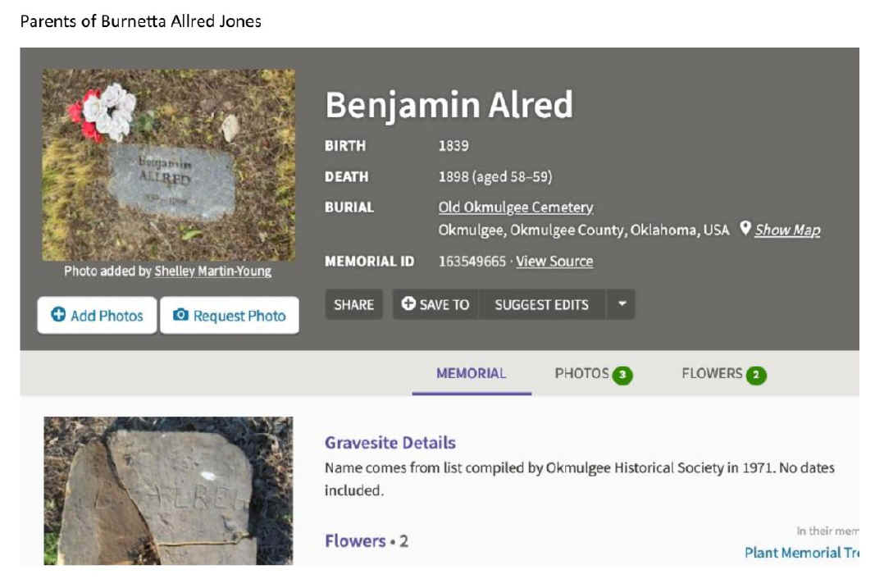Click the plus icon on Save To
875x588 pixels.
(408, 304)
